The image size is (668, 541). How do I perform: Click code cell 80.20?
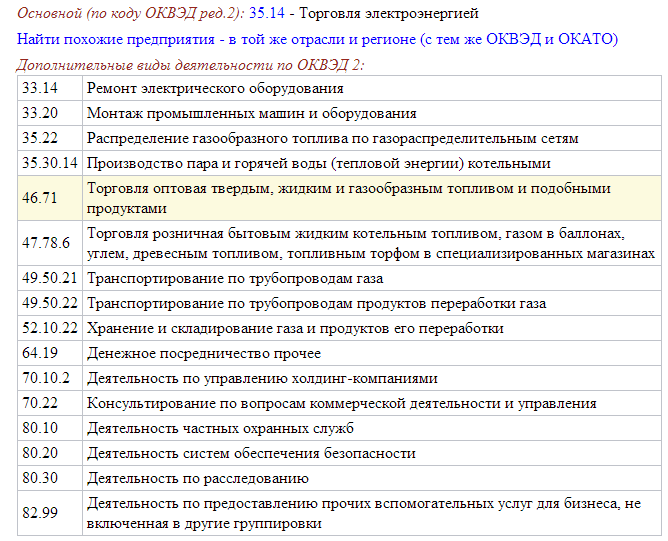coord(50,453)
